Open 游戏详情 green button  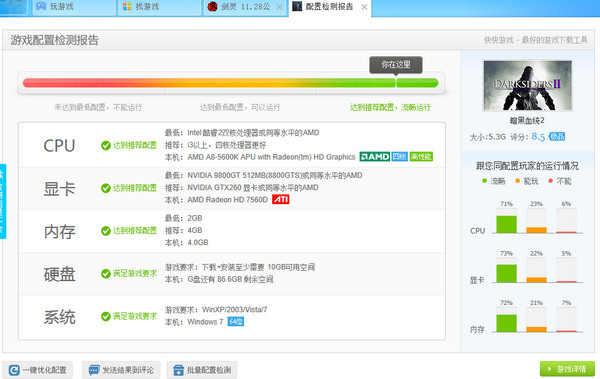[567, 369]
